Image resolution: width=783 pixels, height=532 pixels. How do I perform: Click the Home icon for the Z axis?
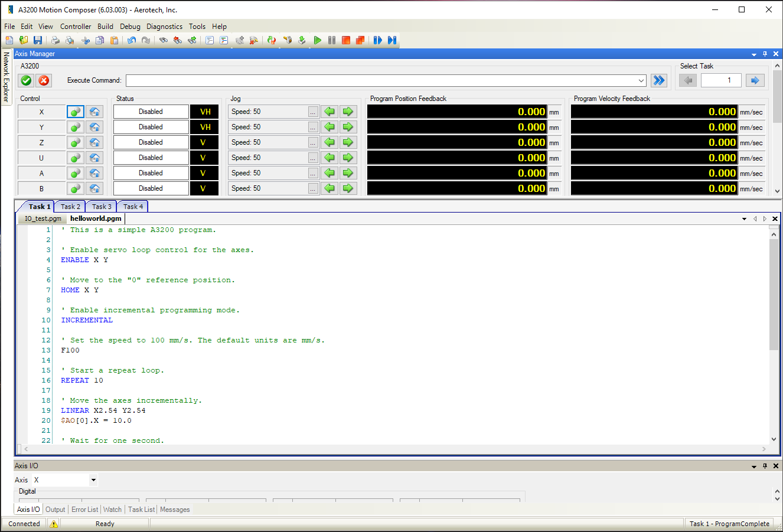coord(94,142)
